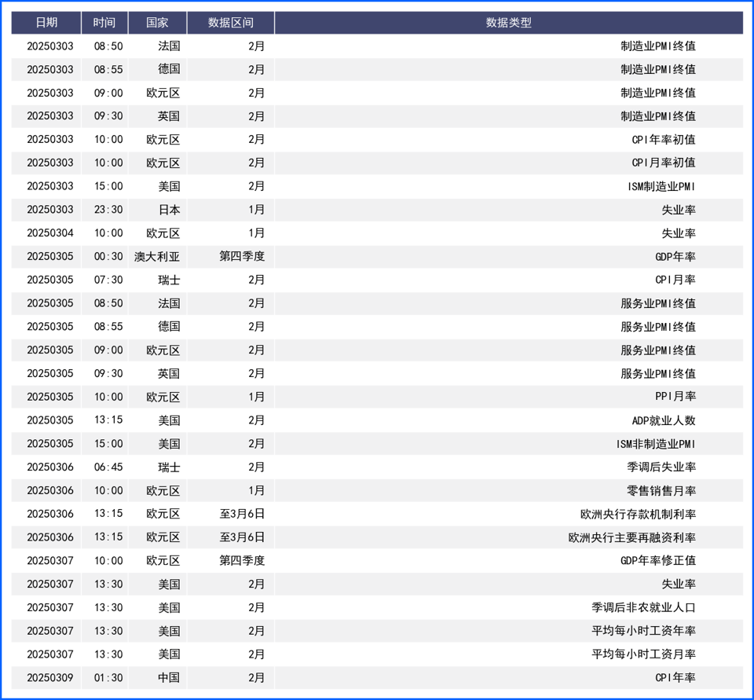754x700 pixels.
Task: Click 第四季度 in the 澳大利亚 row
Action: [242, 256]
